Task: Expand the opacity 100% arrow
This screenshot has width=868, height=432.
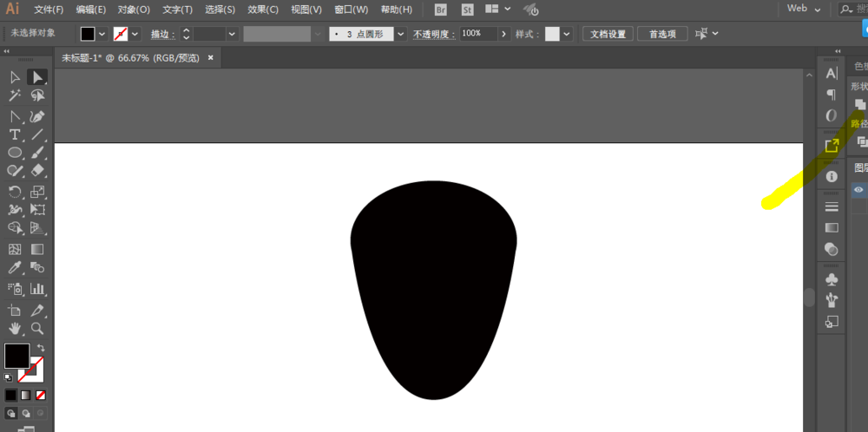Action: point(503,34)
